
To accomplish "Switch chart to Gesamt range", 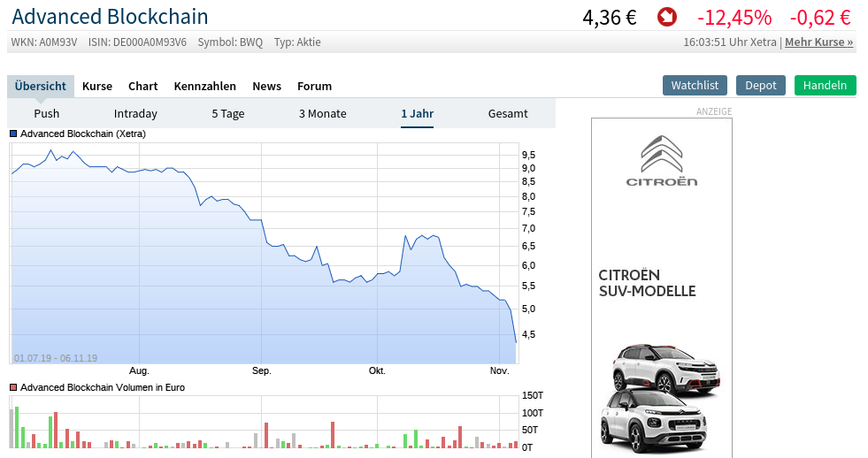I will [508, 113].
